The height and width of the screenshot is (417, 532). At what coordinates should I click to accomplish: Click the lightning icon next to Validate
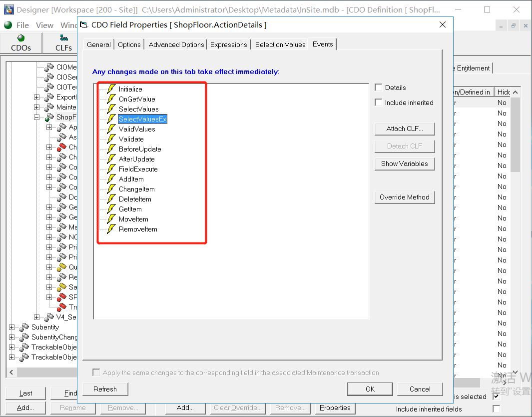pos(111,139)
